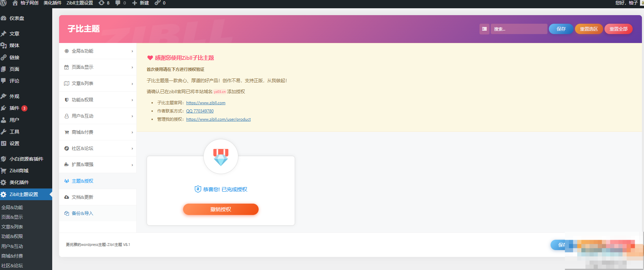Image resolution: width=644 pixels, height=270 pixels.
Task: Click the 搜索 search input field
Action: [x=519, y=29]
